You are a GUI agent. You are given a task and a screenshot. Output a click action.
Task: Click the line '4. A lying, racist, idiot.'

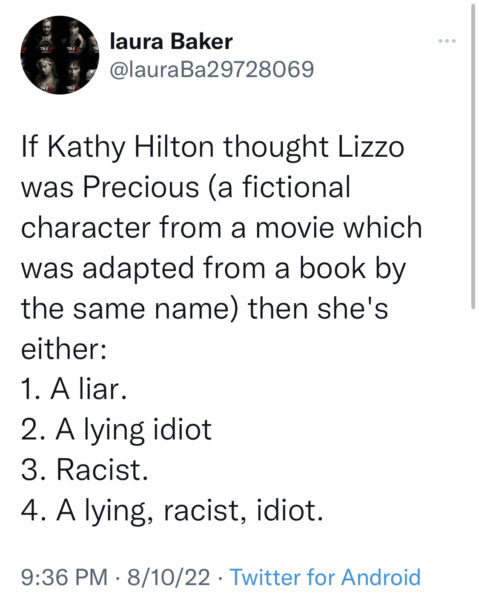[x=172, y=511]
